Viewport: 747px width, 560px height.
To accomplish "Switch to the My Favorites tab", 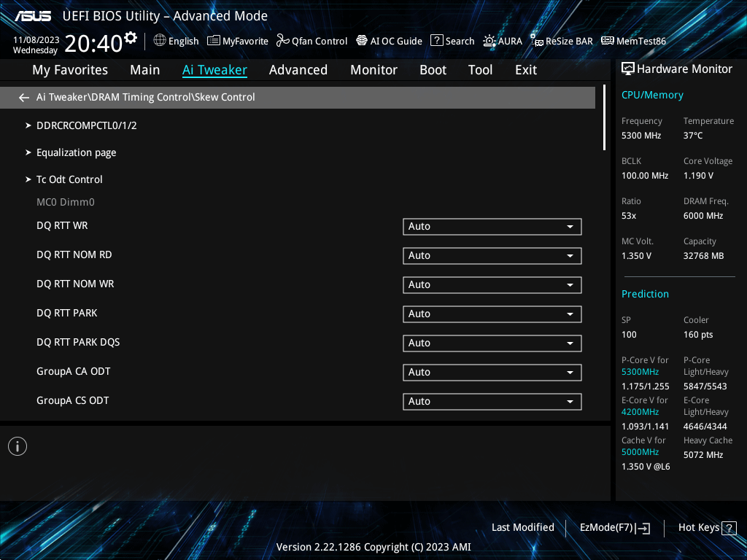I will coord(70,70).
